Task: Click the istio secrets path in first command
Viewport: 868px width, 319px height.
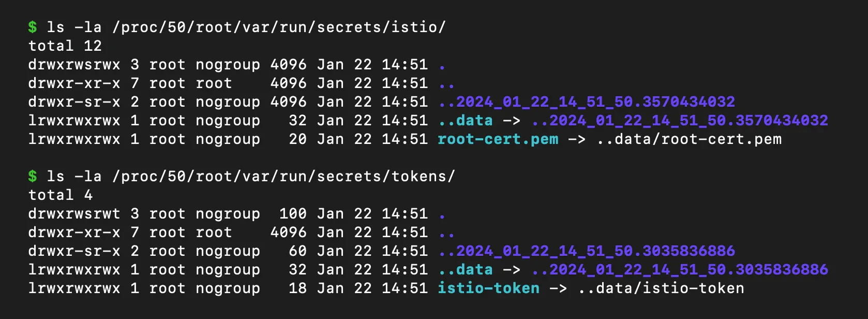Action: [279, 27]
